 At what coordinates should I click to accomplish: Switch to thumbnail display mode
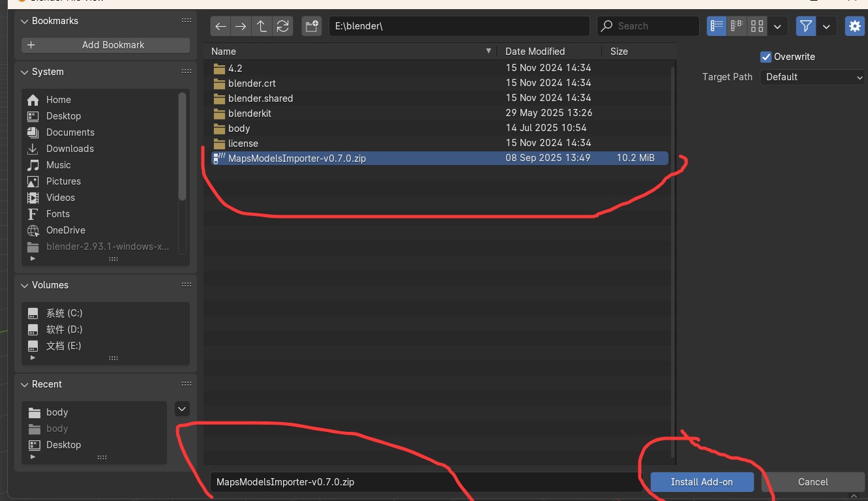756,26
